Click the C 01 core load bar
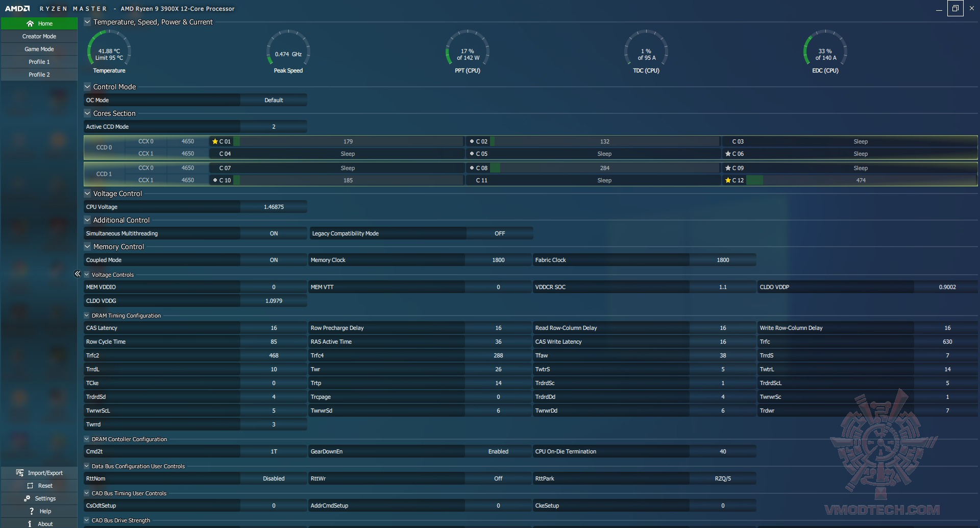The width and height of the screenshot is (980, 528). [348, 141]
